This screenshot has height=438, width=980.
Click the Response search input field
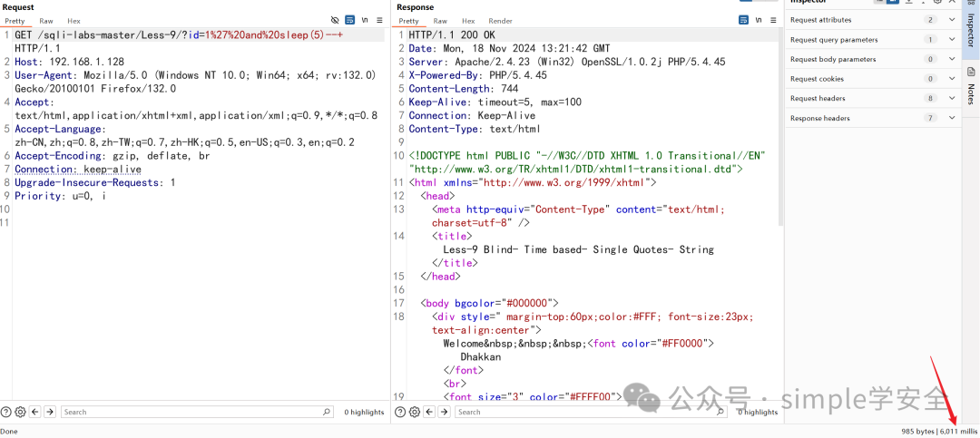tap(591, 412)
